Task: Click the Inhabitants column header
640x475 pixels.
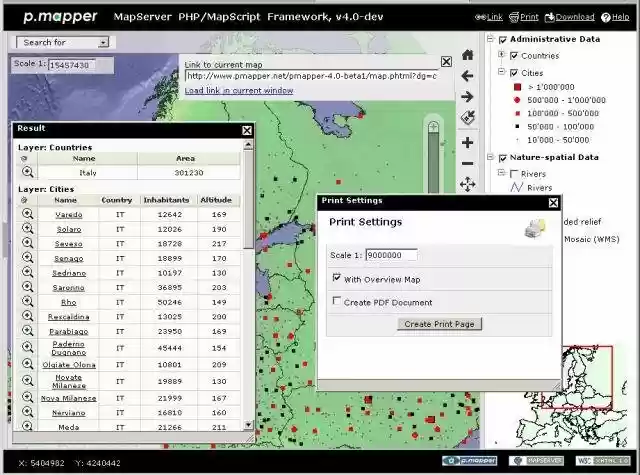Action: pyautogui.click(x=166, y=200)
